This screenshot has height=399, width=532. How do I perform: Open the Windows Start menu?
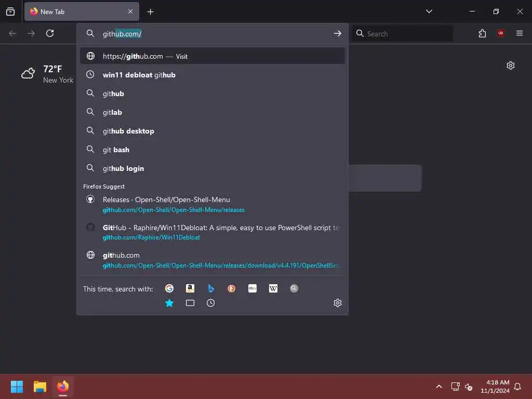click(x=17, y=387)
